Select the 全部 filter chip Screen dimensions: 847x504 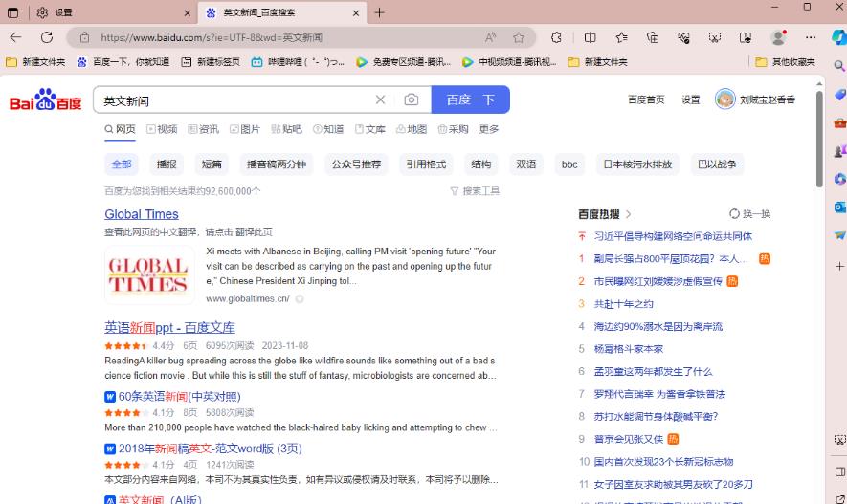[x=122, y=164]
